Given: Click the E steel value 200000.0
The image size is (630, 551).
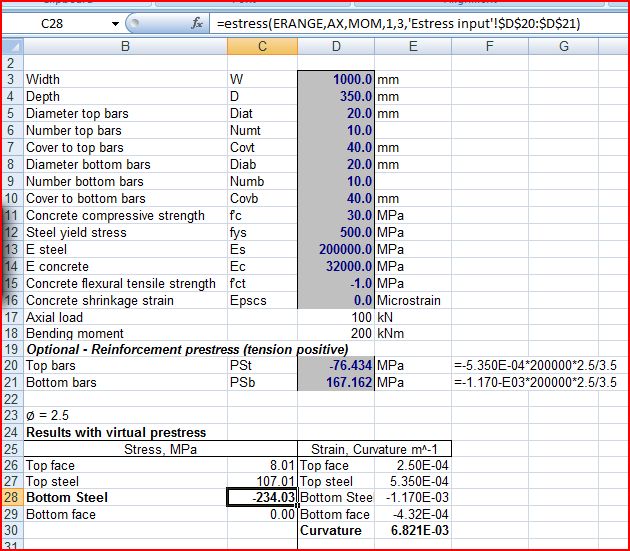Looking at the screenshot, I should pos(336,249).
